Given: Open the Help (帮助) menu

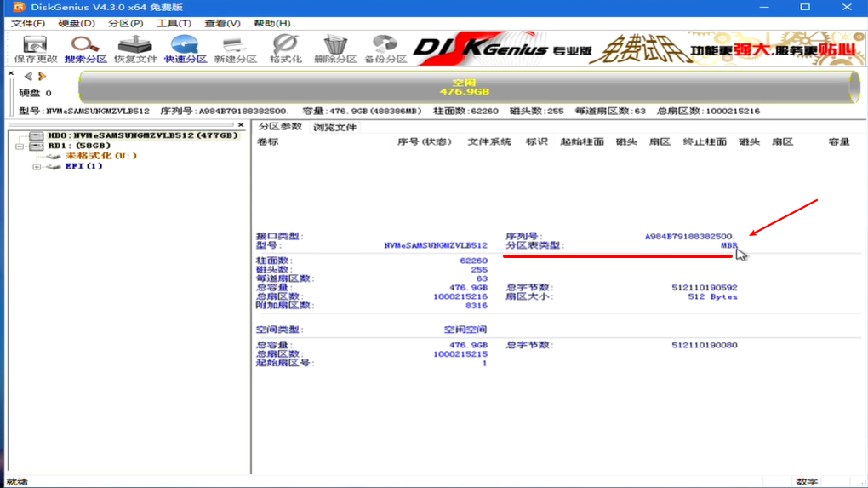Looking at the screenshot, I should (271, 23).
